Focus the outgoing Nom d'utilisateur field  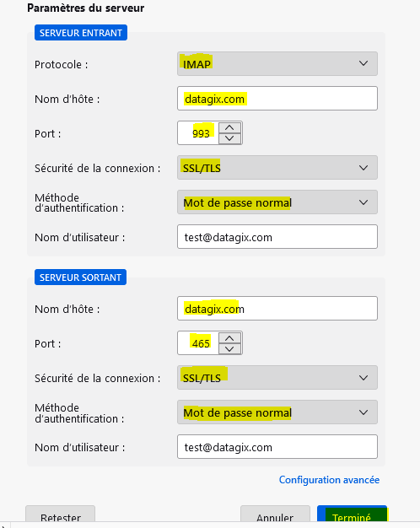(x=277, y=447)
